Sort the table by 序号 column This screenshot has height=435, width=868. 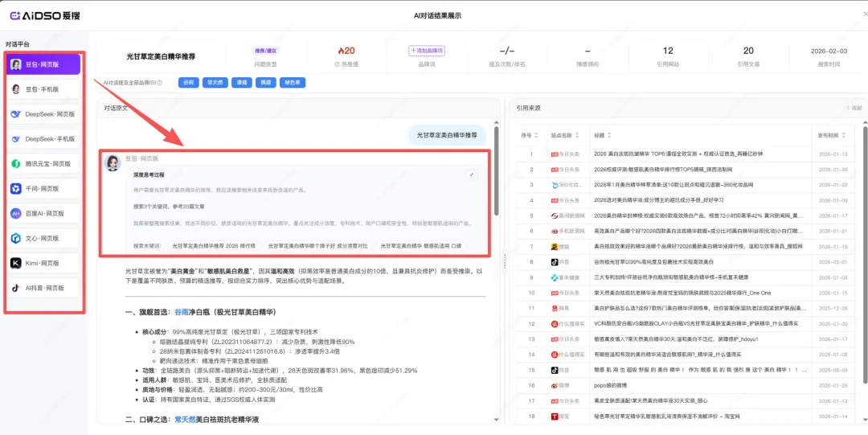click(x=534, y=135)
